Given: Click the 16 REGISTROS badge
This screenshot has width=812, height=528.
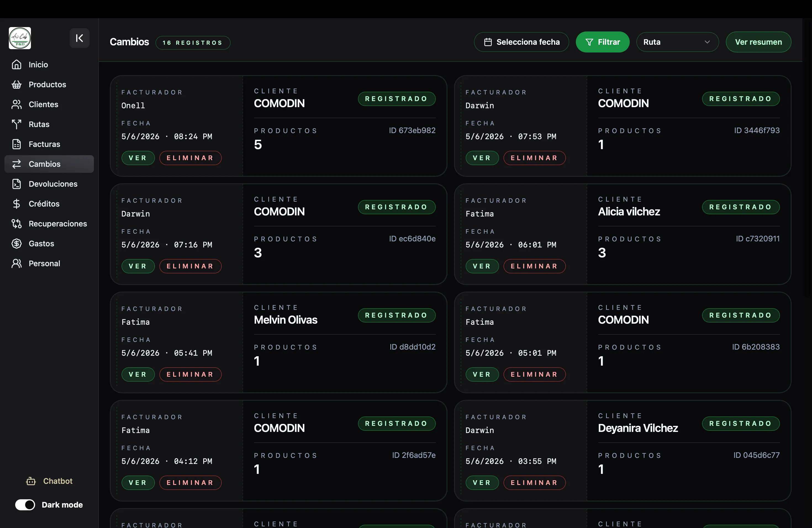Looking at the screenshot, I should [193, 43].
